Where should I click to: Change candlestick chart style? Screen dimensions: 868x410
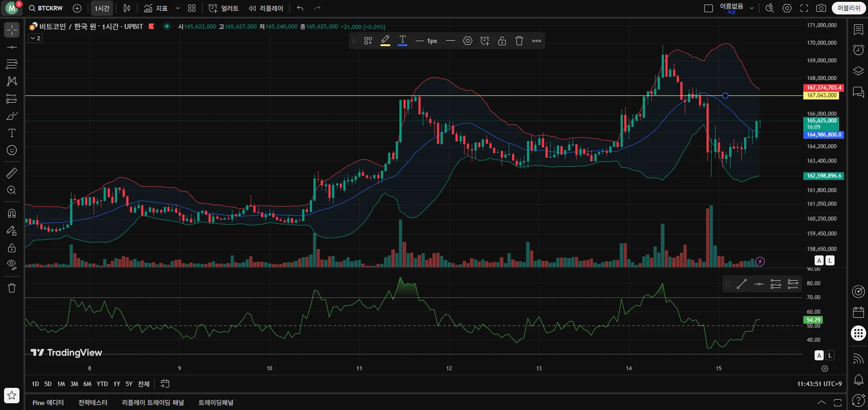[x=127, y=8]
